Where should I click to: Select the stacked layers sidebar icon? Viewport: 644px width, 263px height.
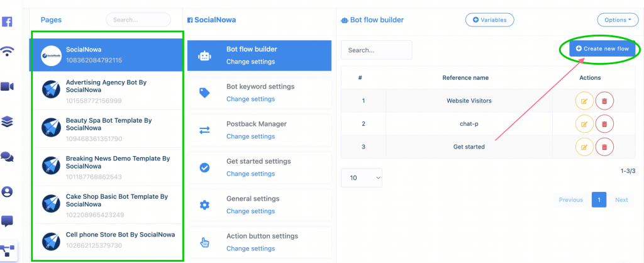(x=8, y=121)
